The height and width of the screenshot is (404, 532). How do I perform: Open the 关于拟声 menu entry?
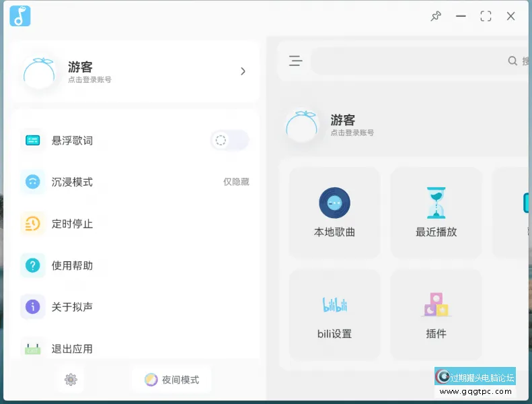point(135,307)
